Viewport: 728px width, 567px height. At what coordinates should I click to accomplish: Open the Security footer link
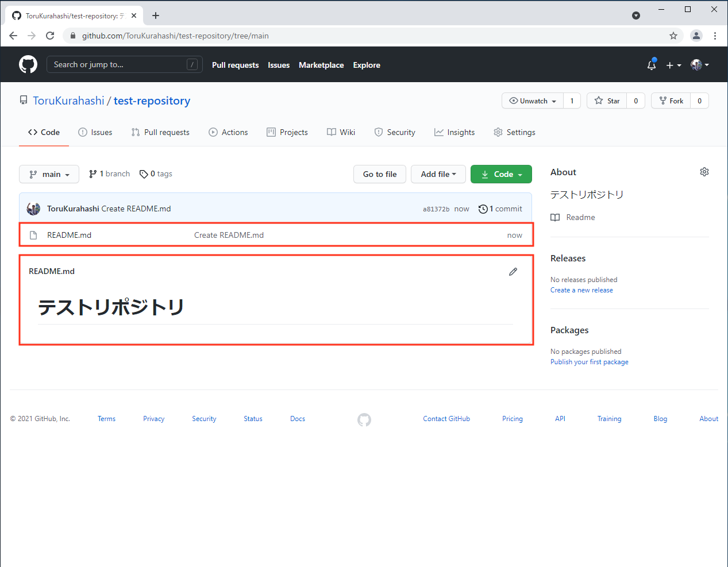(204, 419)
